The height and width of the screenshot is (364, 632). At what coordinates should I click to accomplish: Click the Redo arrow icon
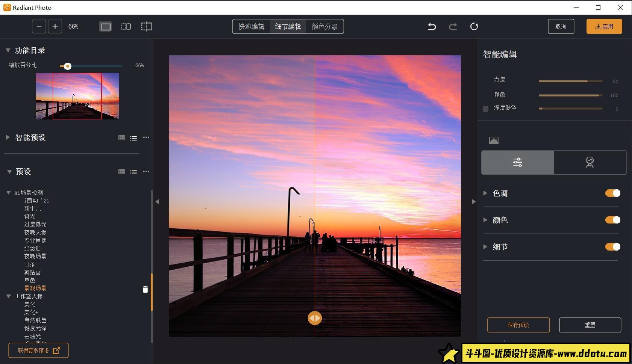pos(453,26)
